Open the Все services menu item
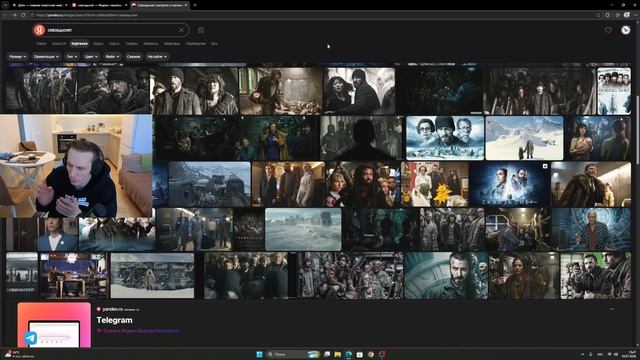 tap(214, 44)
